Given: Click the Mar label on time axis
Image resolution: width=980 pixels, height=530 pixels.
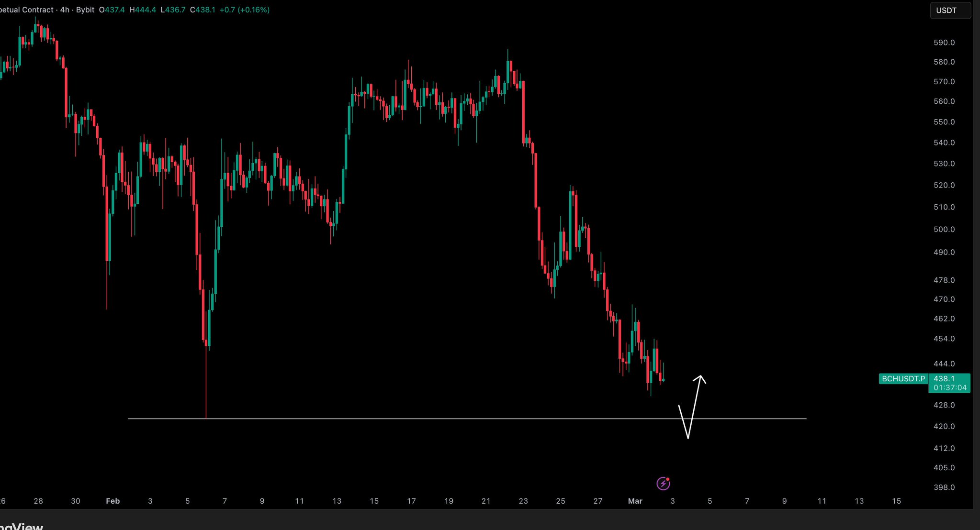Looking at the screenshot, I should [635, 501].
